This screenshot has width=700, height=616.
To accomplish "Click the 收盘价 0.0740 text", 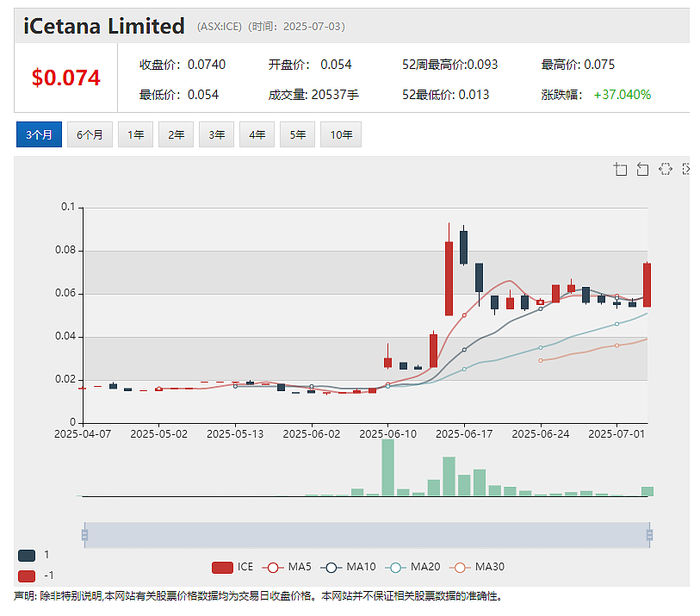I will pyautogui.click(x=183, y=65).
